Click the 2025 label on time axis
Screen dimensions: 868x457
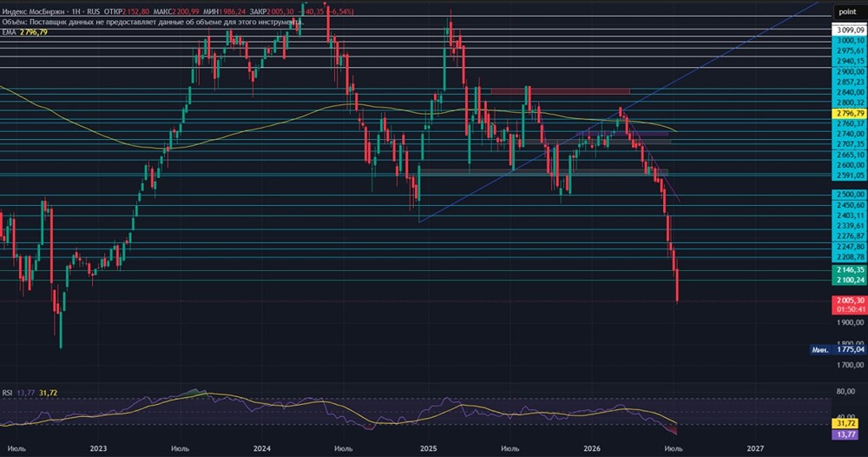429,448
